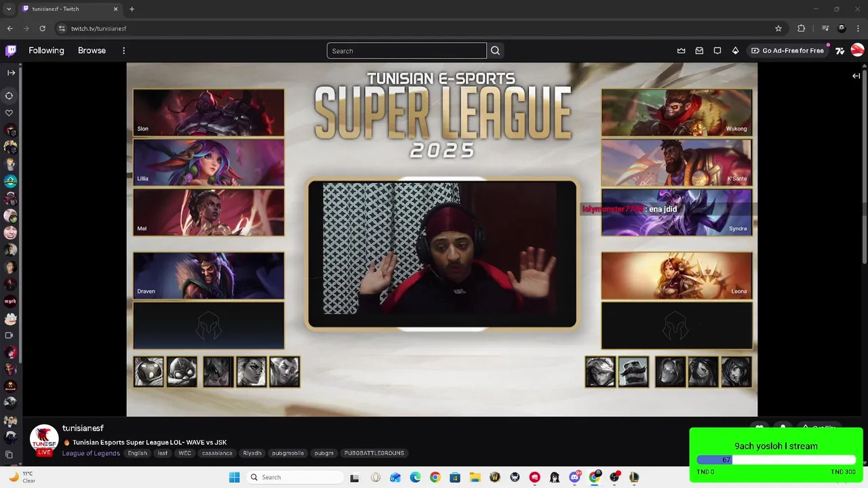Click the myth channel avatar in sidebar
This screenshot has height=488, width=868.
tap(10, 301)
